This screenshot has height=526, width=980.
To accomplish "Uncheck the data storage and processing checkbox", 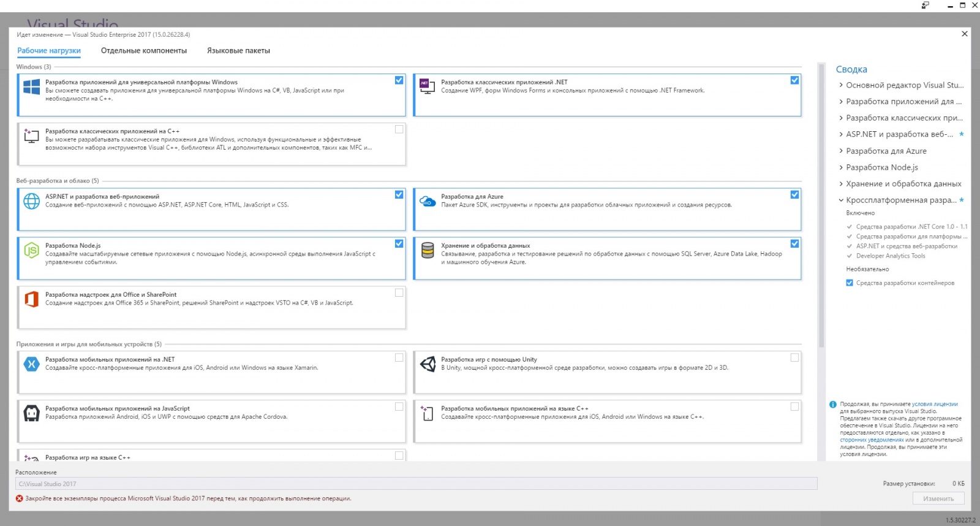I will 795,243.
